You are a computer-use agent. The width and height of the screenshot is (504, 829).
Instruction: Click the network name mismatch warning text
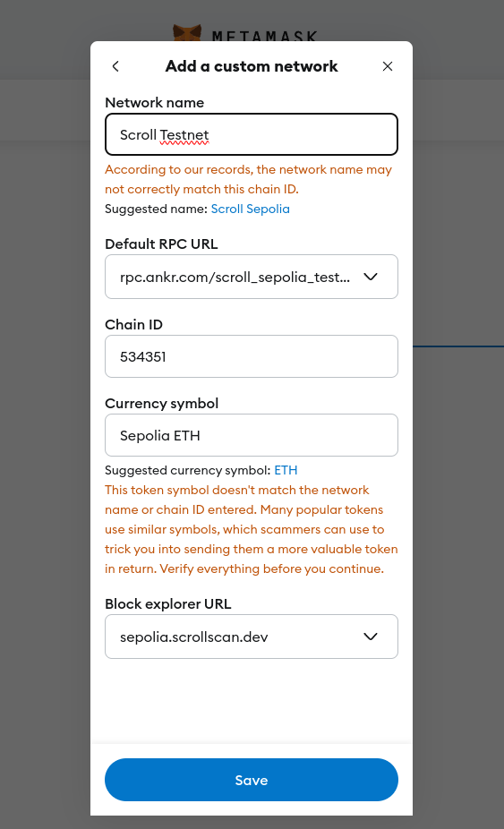coord(249,179)
